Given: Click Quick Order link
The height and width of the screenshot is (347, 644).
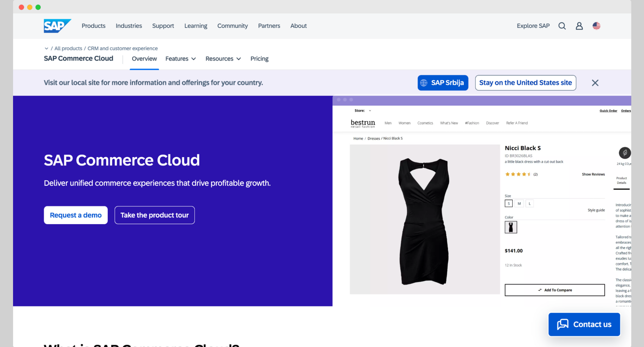Looking at the screenshot, I should tap(608, 111).
